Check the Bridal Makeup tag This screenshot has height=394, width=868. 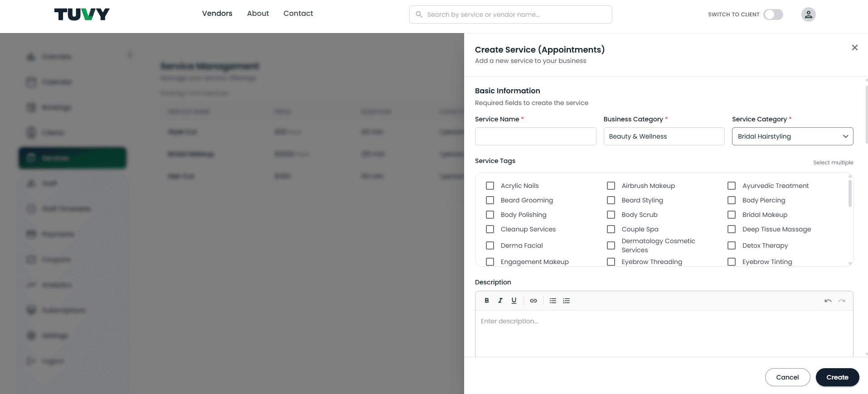click(732, 215)
